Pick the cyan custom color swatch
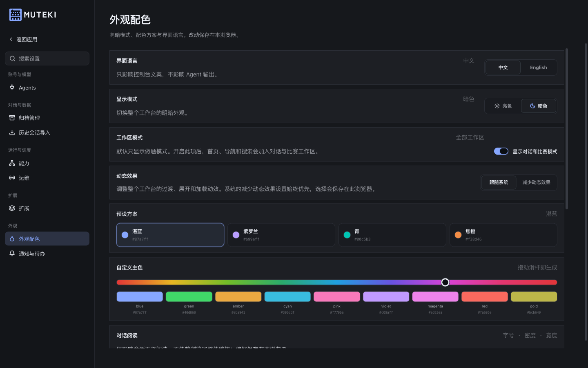Screen dimensions: 588x368 pos(287,296)
